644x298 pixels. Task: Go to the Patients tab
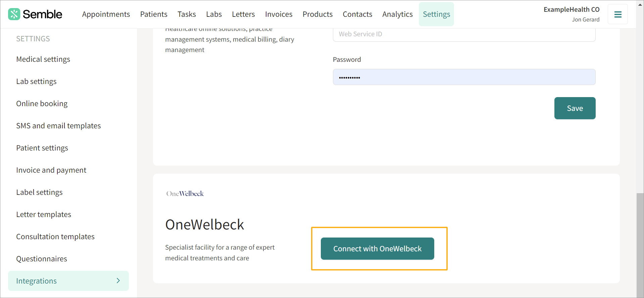coord(154,14)
